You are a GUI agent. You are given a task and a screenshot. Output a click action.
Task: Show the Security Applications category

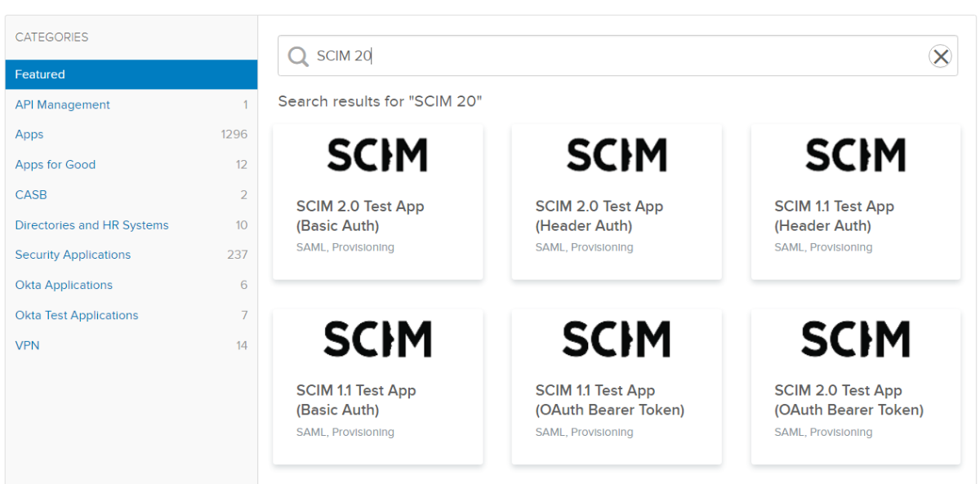click(73, 255)
